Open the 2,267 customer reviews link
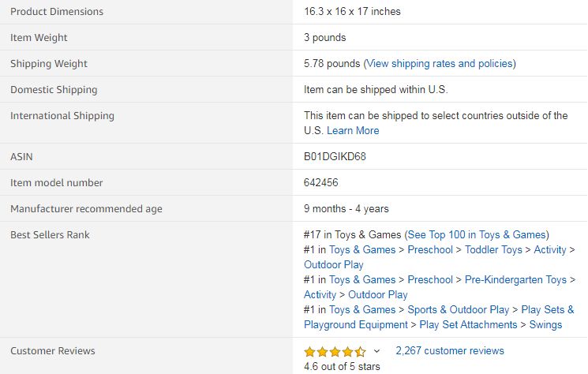This screenshot has width=588, height=374. point(449,350)
